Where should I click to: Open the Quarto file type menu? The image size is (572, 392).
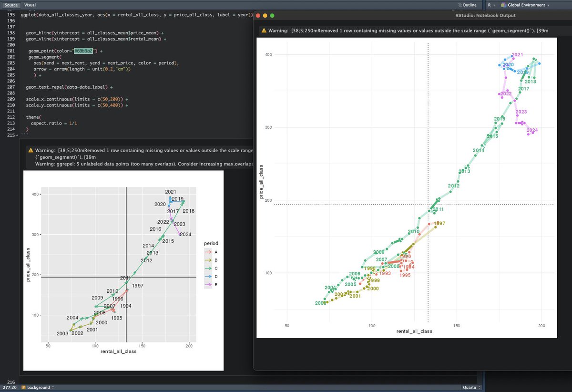tap(471, 387)
